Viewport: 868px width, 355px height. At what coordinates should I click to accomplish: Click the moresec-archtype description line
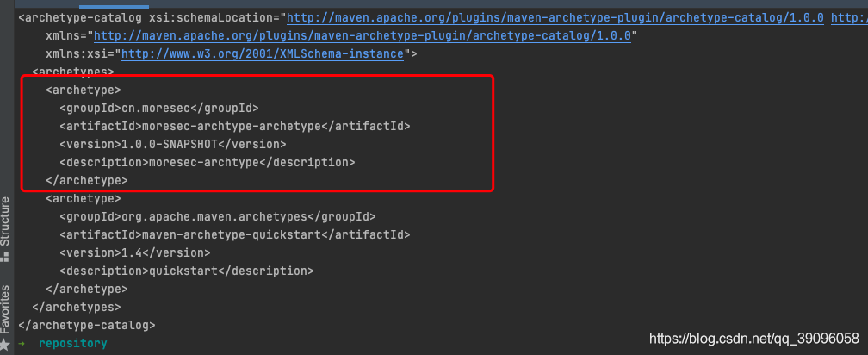207,163
